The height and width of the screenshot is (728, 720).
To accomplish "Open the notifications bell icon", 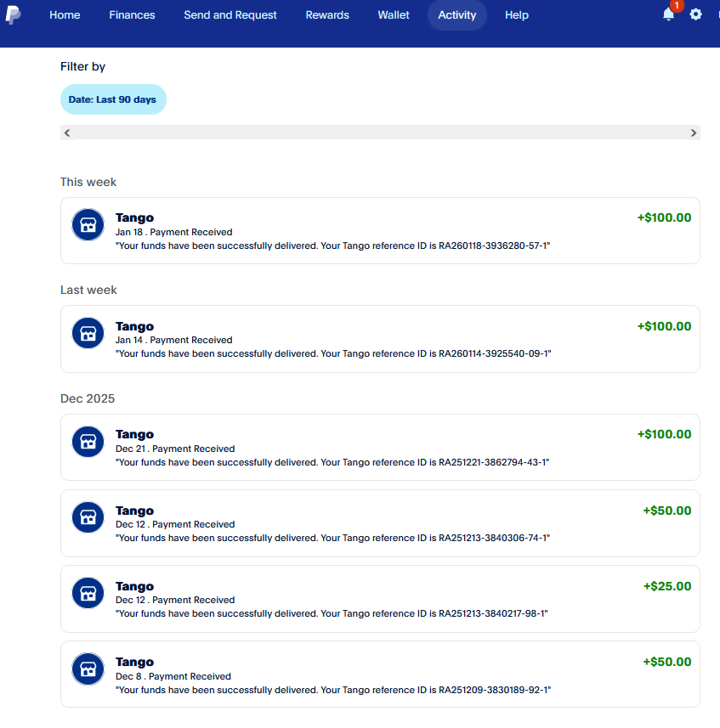I will coord(668,15).
